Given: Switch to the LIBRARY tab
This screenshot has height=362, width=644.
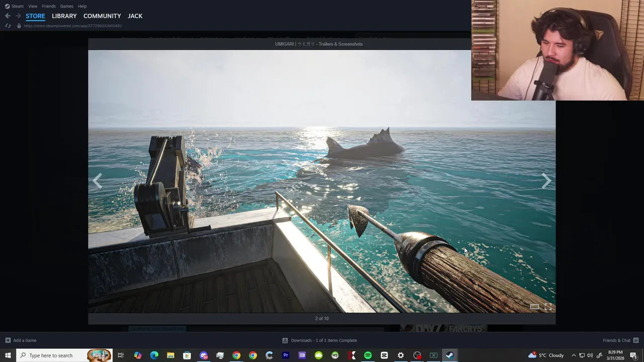Looking at the screenshot, I should pos(64,16).
